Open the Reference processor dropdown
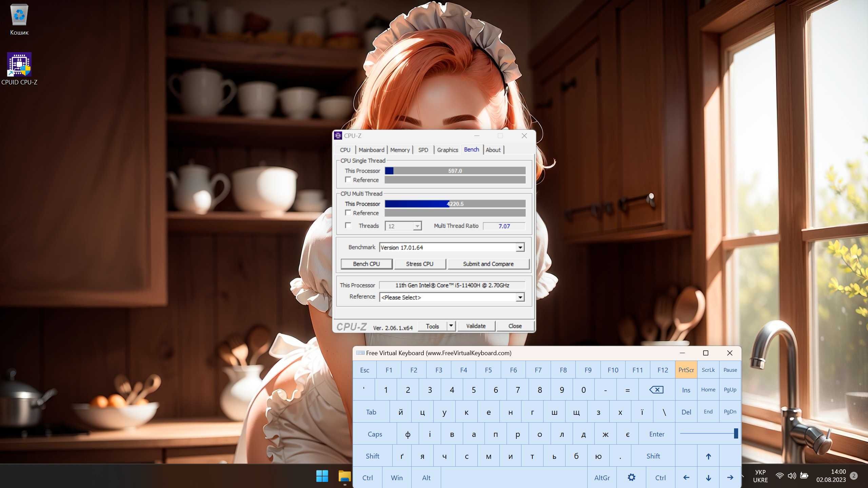Image resolution: width=868 pixels, height=488 pixels. pyautogui.click(x=519, y=297)
